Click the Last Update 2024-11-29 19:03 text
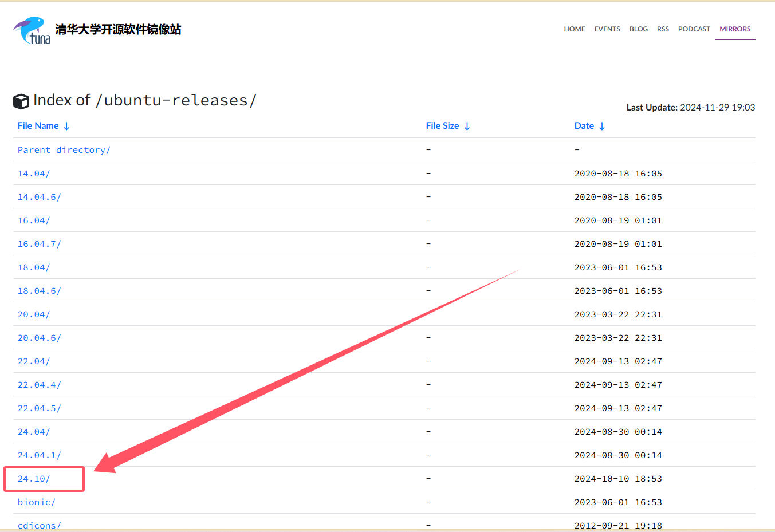Image resolution: width=775 pixels, height=532 pixels. (x=691, y=108)
